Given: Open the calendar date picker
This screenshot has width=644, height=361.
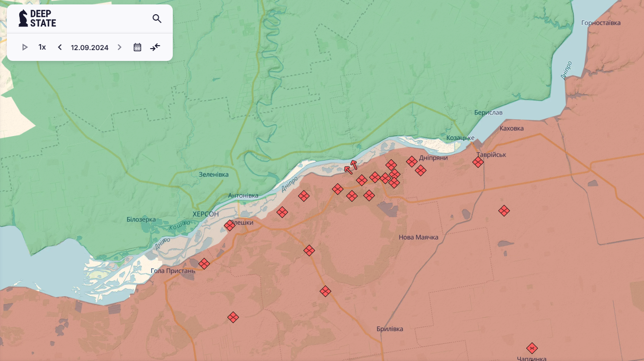Looking at the screenshot, I should pyautogui.click(x=137, y=47).
